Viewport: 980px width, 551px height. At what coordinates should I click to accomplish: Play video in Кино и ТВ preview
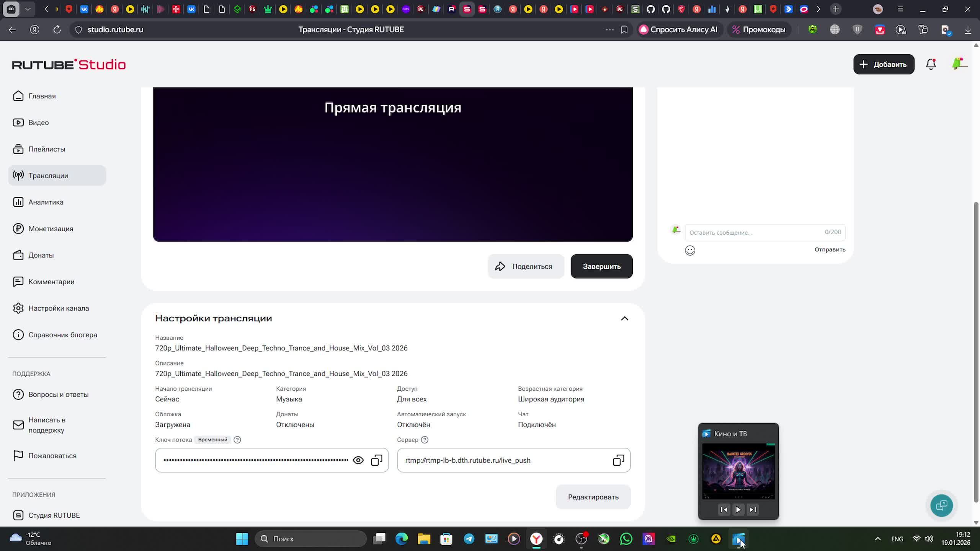(x=738, y=509)
